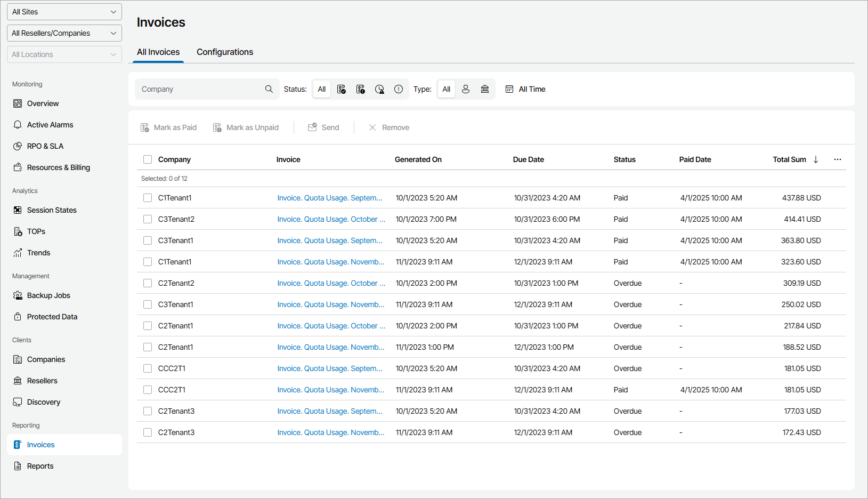The width and height of the screenshot is (868, 499).
Task: Click the search magnifier in Company field
Action: 269,89
